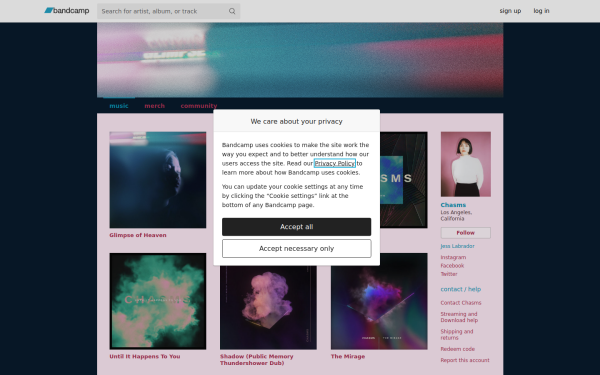The image size is (600, 375).
Task: Switch to the merch tab
Action: (x=155, y=106)
